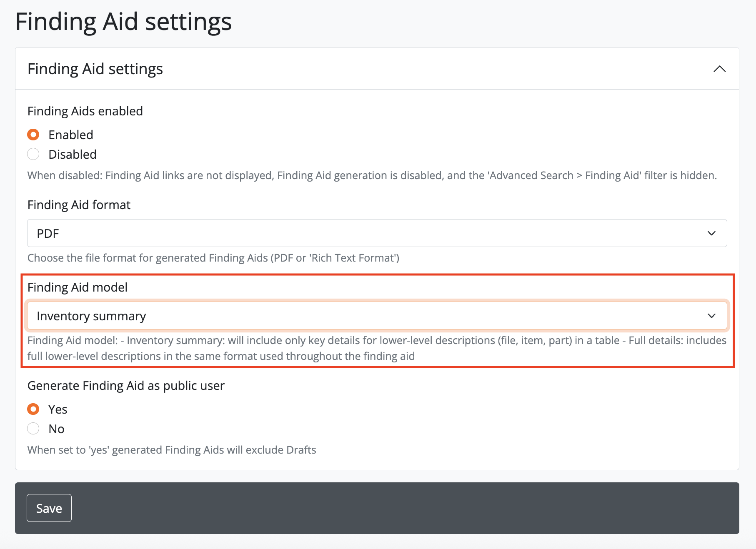756x549 pixels.
Task: Click the arrow icon in Inventory summary field
Action: (x=711, y=316)
